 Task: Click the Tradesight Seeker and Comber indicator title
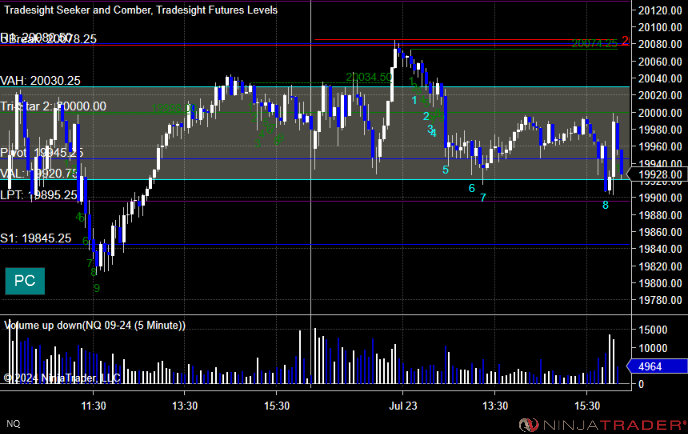[x=141, y=10]
